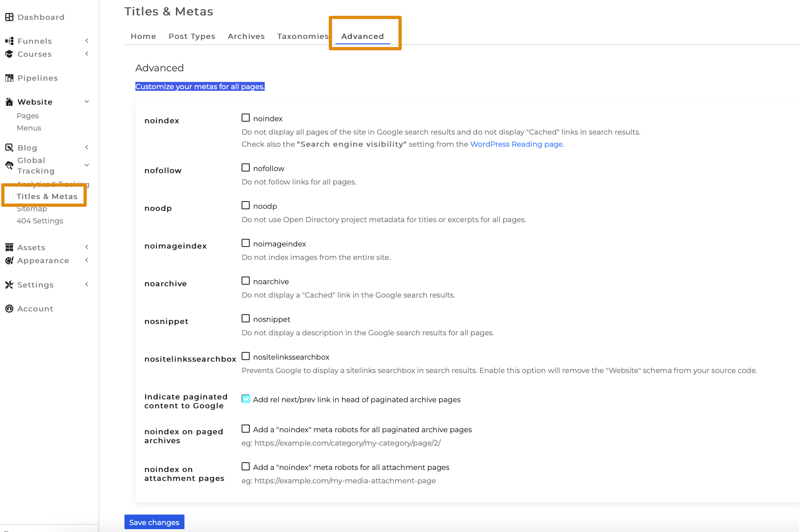Open Pipelines via its sidebar icon

(x=9, y=77)
